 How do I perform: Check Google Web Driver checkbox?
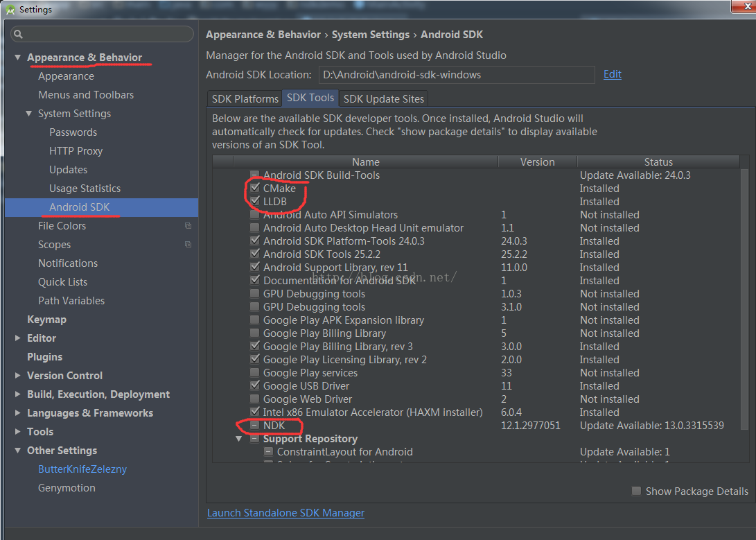[x=255, y=399]
